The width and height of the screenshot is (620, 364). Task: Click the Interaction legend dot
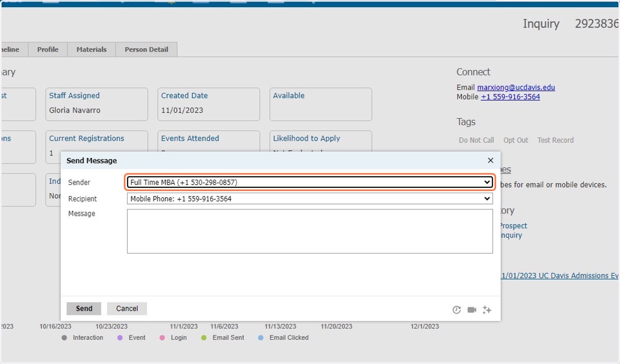[64, 338]
